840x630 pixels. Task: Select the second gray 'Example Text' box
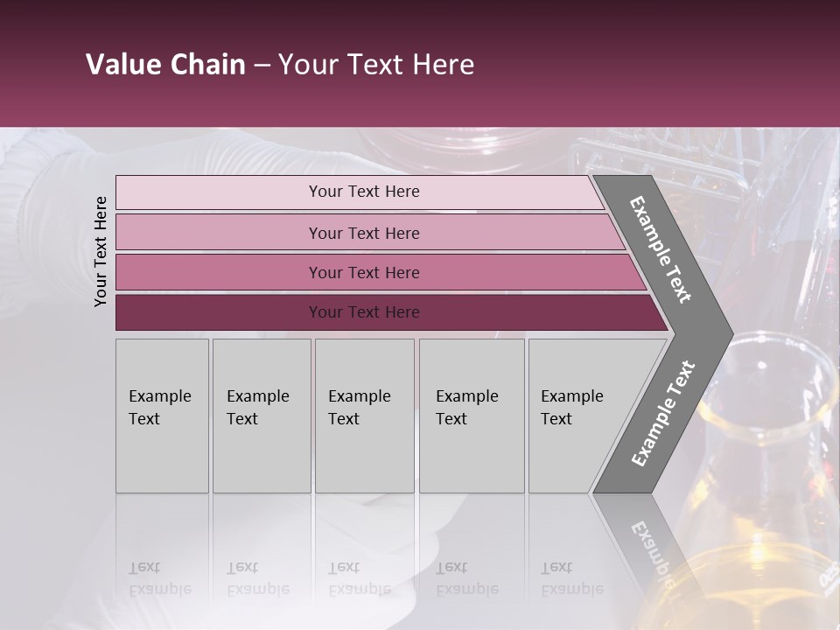click(x=262, y=416)
